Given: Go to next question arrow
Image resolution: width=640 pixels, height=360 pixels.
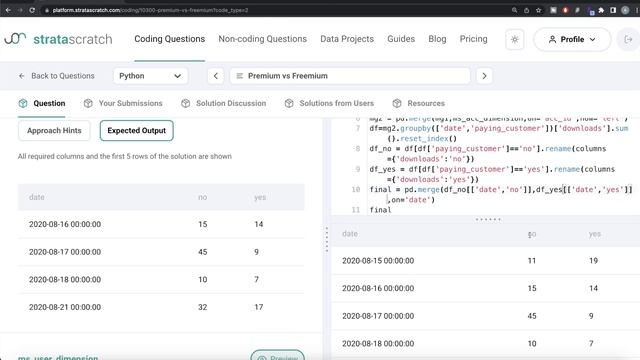Looking at the screenshot, I should pos(484,76).
